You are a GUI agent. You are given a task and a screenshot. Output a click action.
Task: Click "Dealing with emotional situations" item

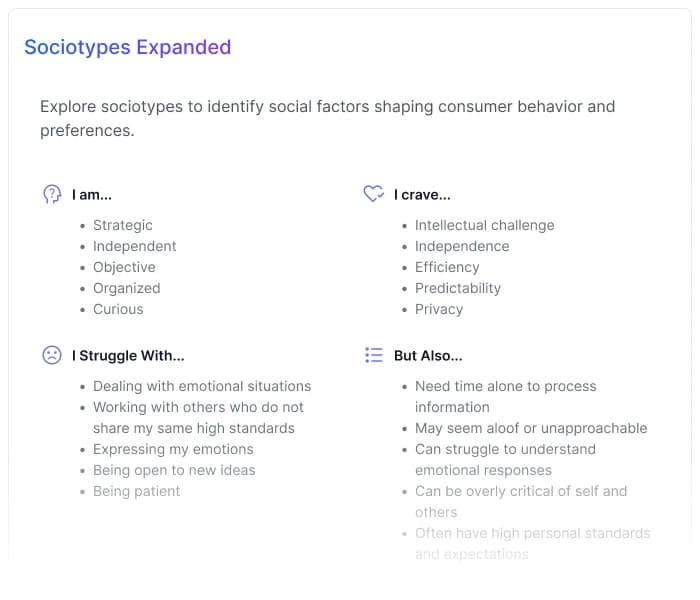click(202, 386)
